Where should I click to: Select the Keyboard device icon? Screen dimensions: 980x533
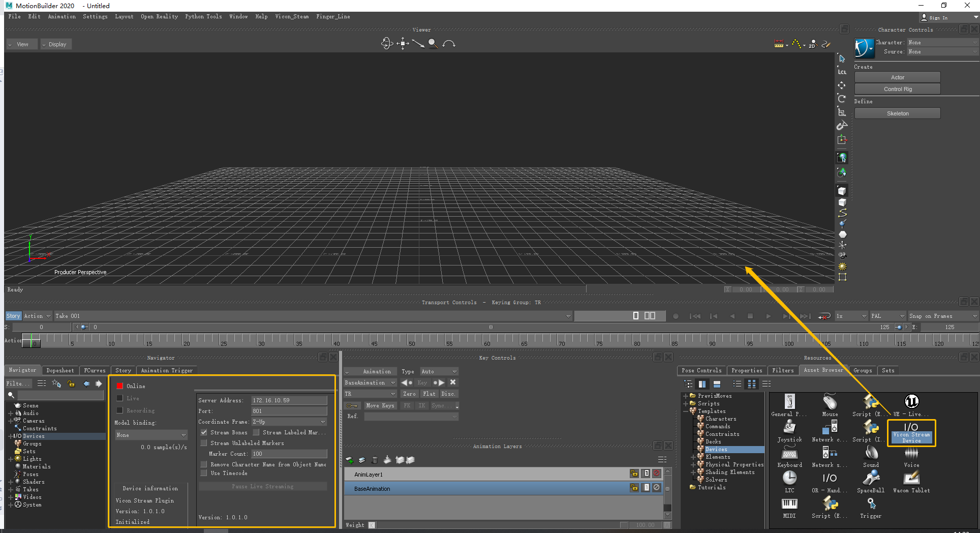(x=789, y=453)
